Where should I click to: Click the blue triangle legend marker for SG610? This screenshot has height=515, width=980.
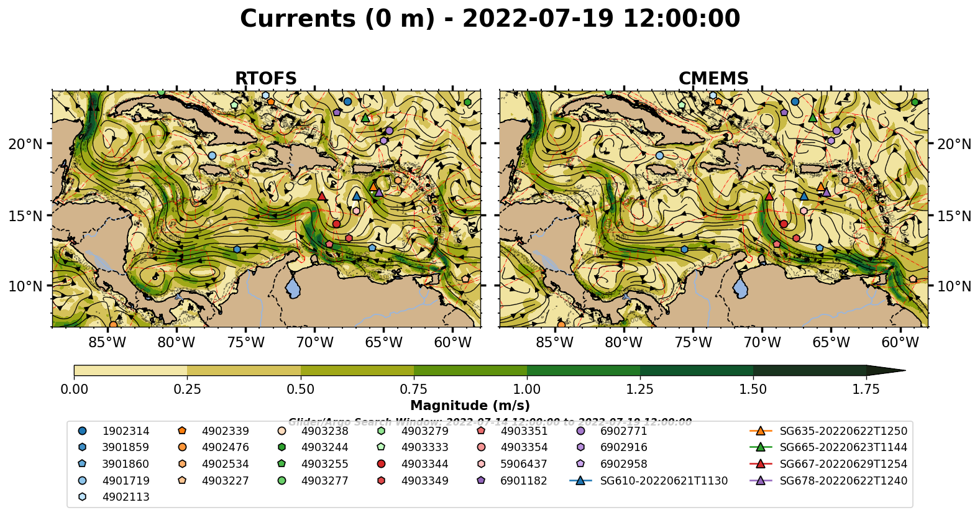click(x=580, y=480)
